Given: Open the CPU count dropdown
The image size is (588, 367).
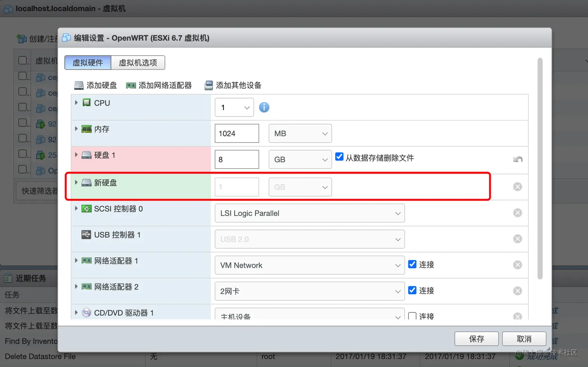Looking at the screenshot, I should [x=234, y=107].
